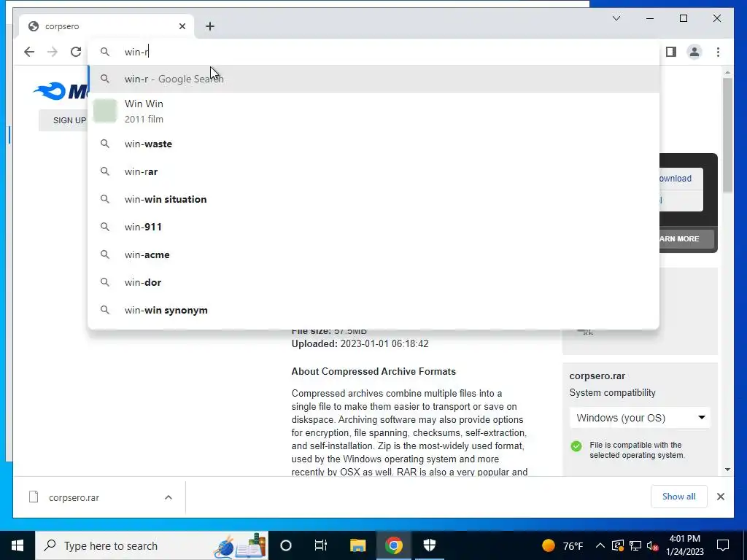Click the taskbar search box

click(x=152, y=545)
